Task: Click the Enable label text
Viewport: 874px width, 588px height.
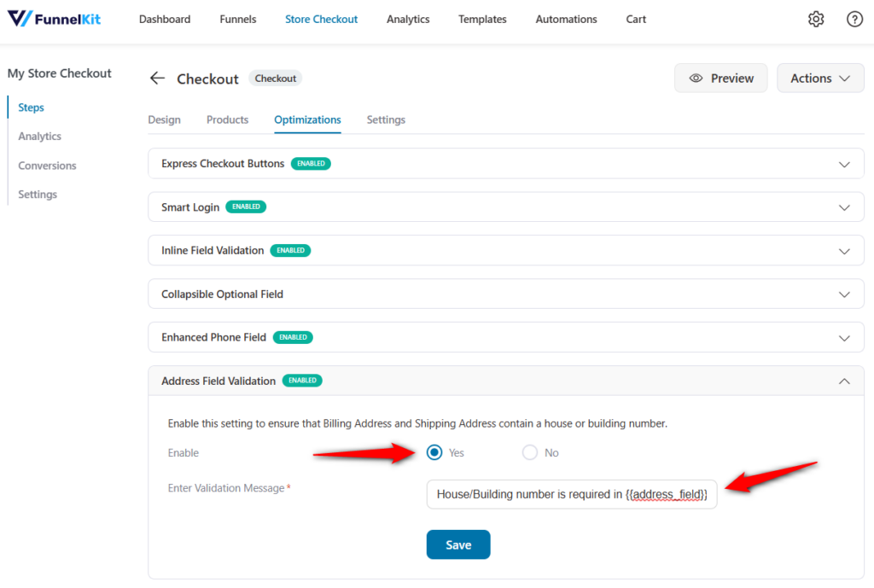Action: pos(183,452)
